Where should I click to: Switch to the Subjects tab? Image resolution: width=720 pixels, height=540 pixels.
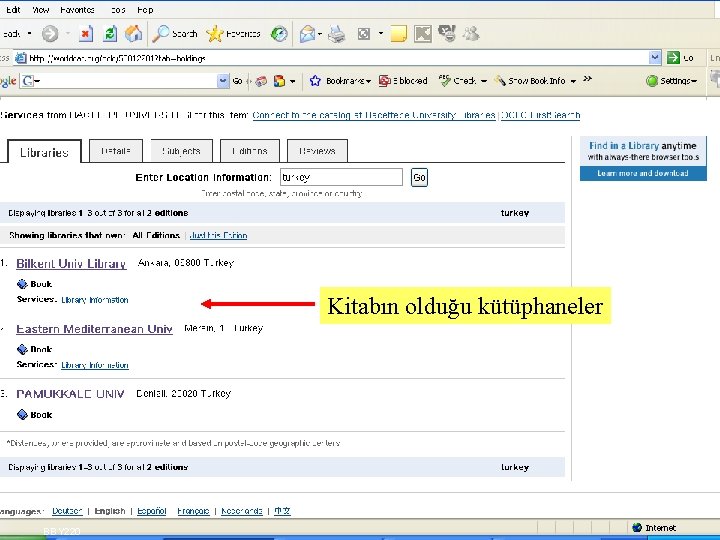click(181, 151)
